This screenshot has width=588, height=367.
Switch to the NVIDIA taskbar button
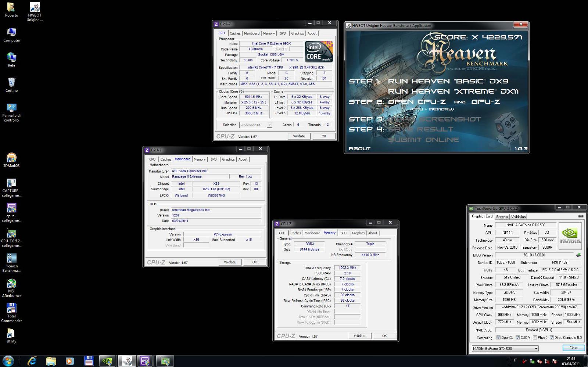tap(107, 361)
